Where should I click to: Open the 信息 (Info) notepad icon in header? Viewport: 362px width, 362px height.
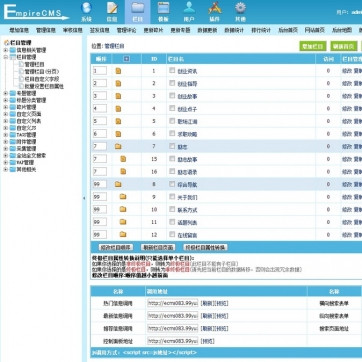pyautogui.click(x=112, y=8)
